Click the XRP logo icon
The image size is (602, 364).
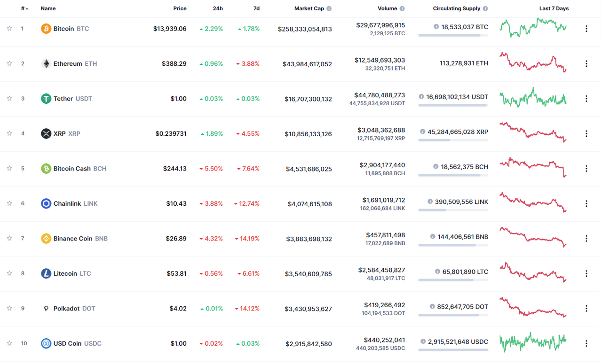click(46, 133)
